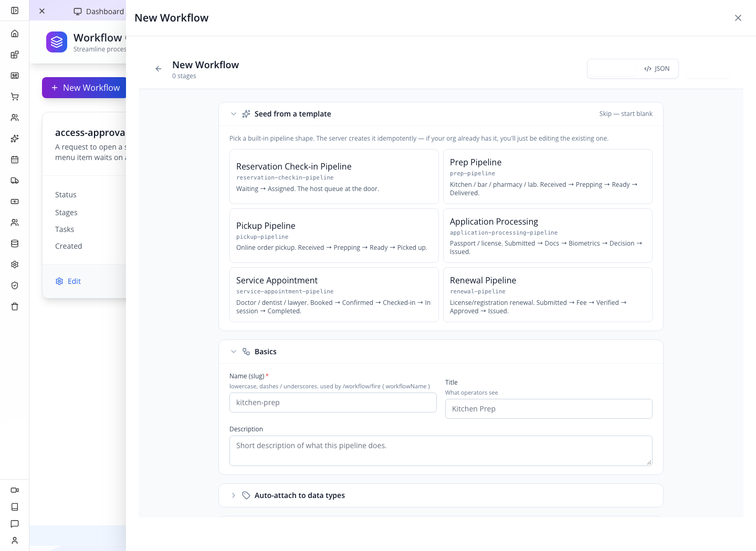
Task: Open the widgets grid icon in sidebar
Action: (x=15, y=55)
